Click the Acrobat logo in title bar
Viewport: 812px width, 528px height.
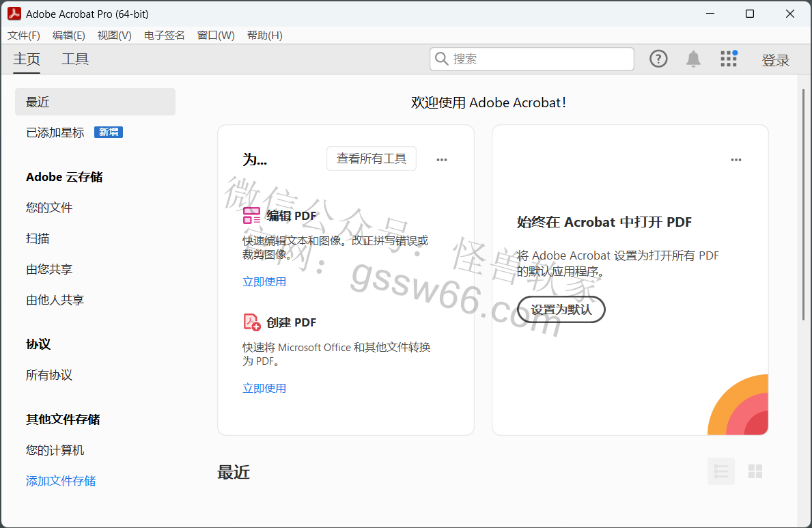click(14, 14)
